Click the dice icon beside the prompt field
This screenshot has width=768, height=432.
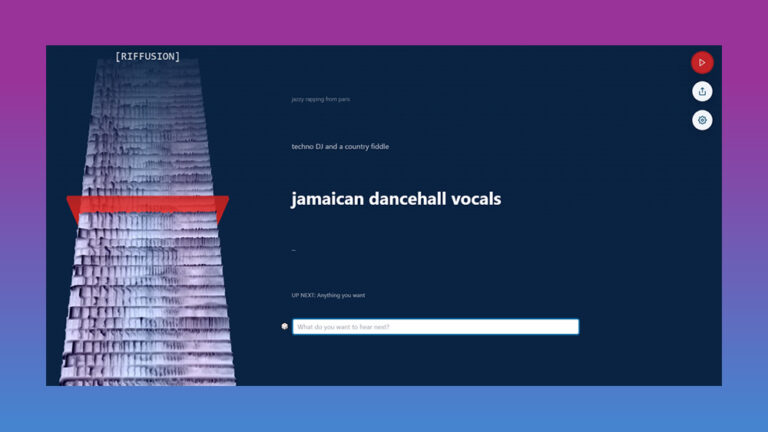click(285, 326)
